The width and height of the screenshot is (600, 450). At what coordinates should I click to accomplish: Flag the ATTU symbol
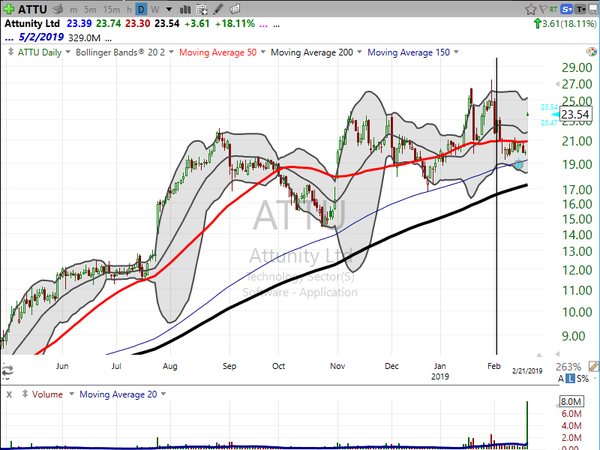click(x=543, y=9)
